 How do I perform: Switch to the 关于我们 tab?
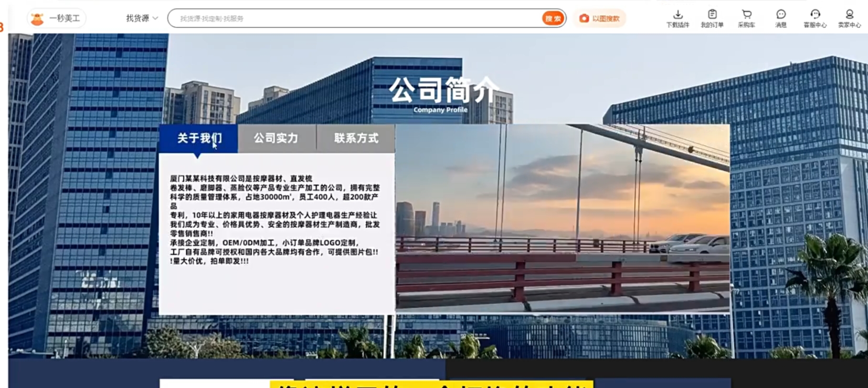(x=199, y=139)
